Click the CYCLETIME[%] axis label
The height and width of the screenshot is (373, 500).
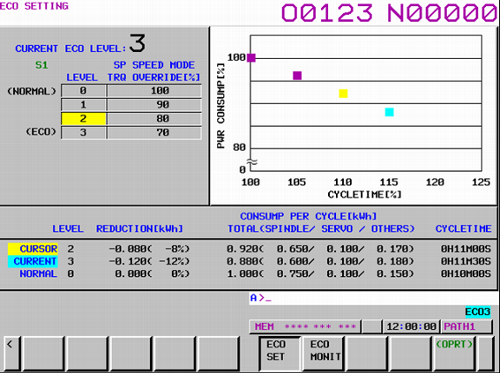tap(364, 194)
